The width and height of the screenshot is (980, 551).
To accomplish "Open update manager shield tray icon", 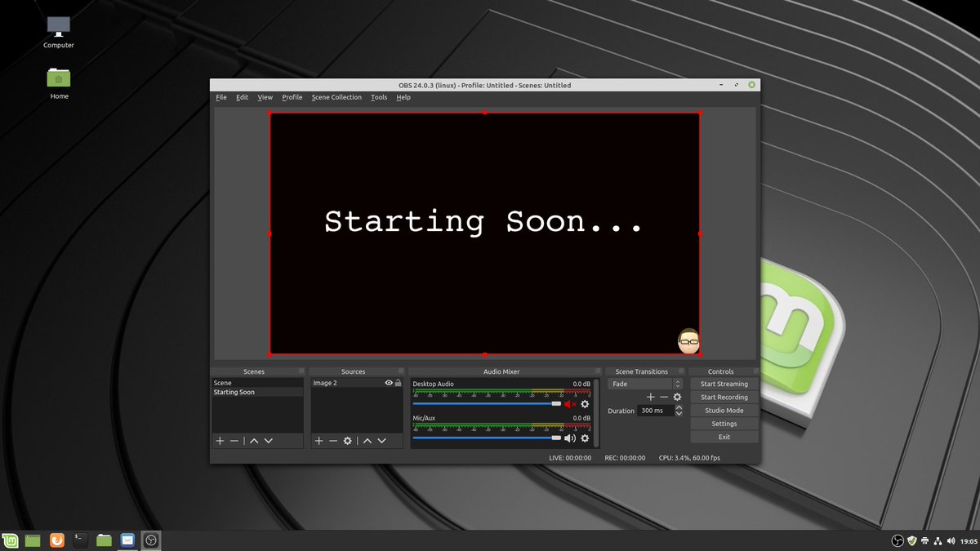I will 911,540.
